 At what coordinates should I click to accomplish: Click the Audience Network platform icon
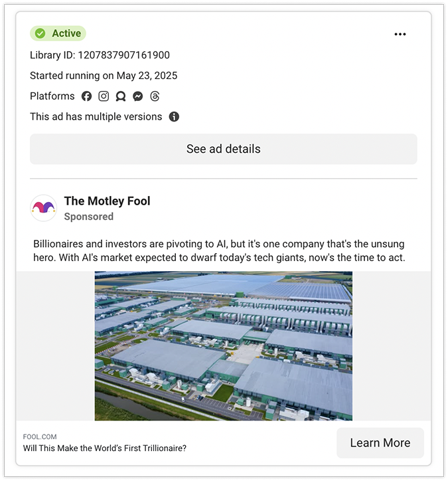point(121,96)
